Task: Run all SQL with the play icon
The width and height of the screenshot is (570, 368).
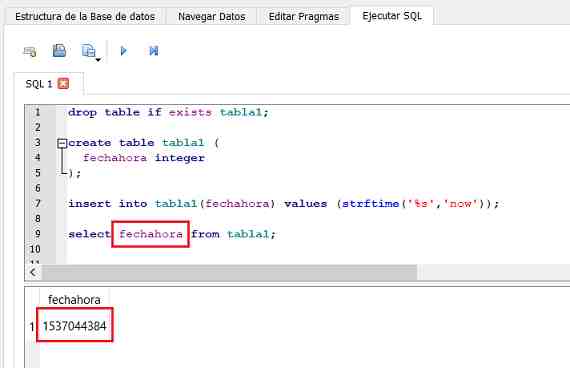Action: pos(124,51)
